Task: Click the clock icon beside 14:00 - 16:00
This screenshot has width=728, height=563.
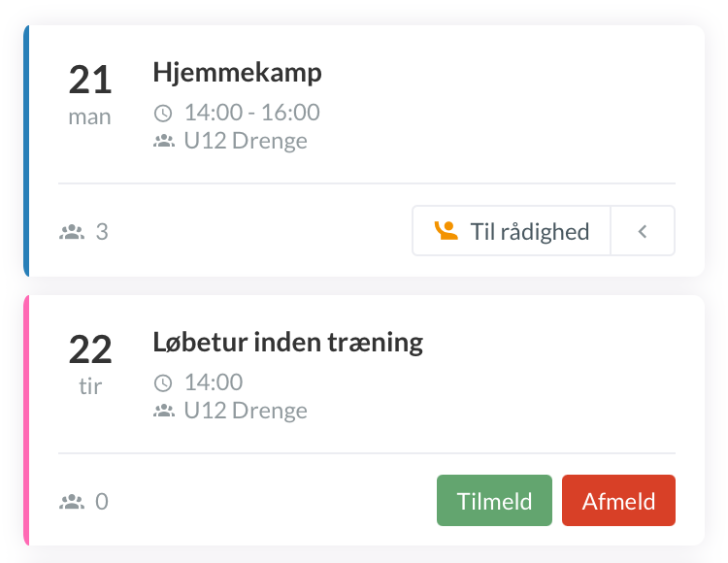Action: point(163,114)
